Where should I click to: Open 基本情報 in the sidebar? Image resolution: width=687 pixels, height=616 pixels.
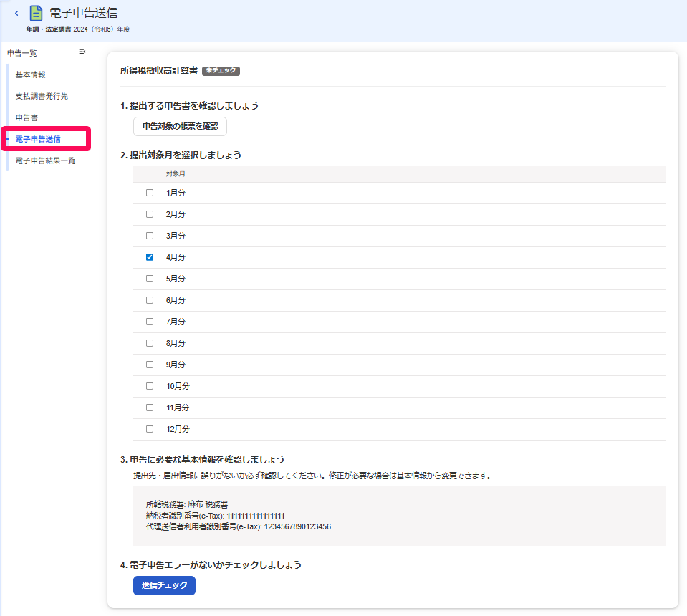[x=31, y=74]
